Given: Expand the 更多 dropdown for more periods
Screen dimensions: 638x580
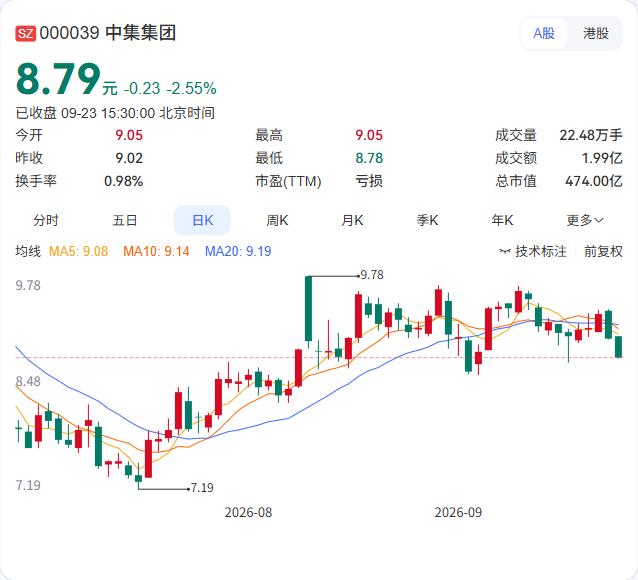Looking at the screenshot, I should tap(585, 221).
